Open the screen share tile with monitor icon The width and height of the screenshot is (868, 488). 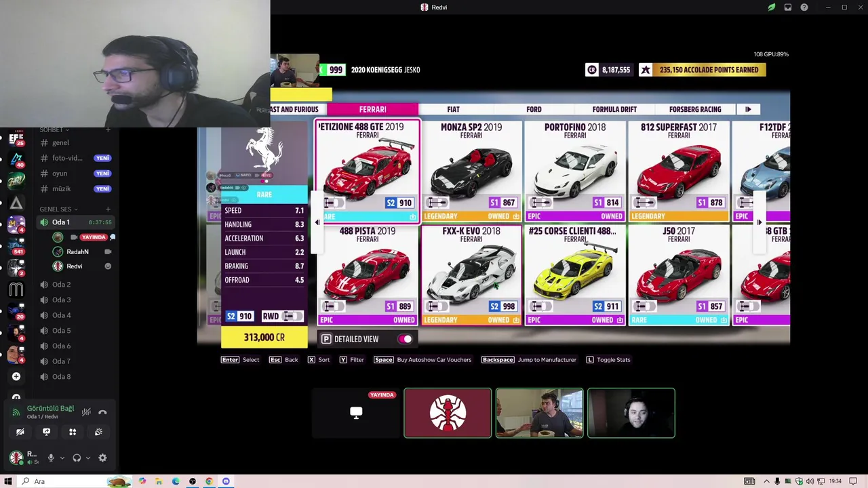click(x=356, y=413)
